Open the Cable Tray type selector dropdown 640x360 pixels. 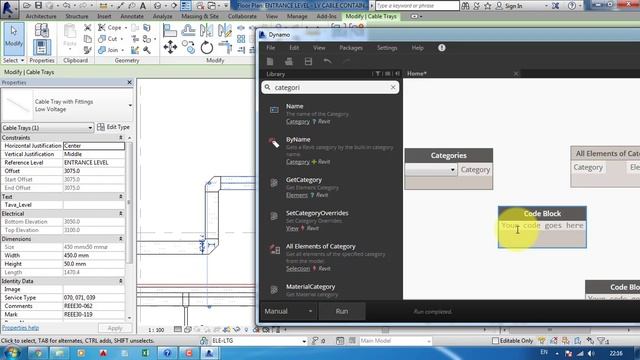pos(130,105)
